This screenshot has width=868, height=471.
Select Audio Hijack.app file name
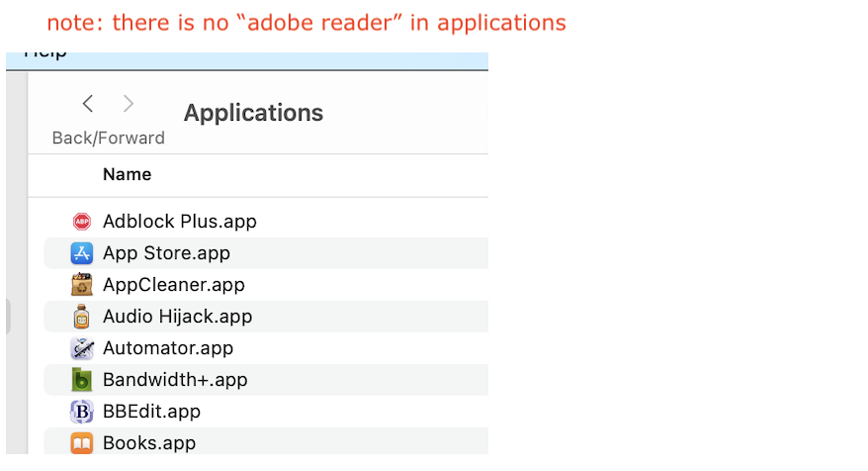[178, 317]
